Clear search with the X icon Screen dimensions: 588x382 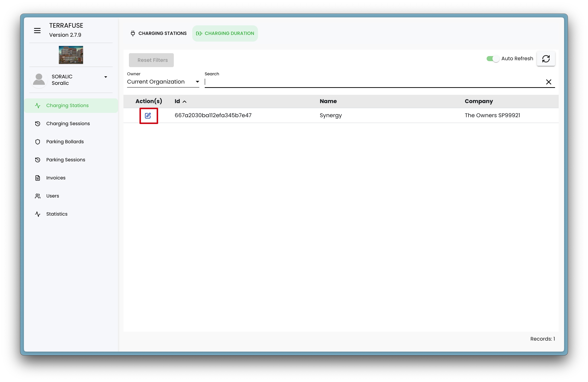pos(549,82)
